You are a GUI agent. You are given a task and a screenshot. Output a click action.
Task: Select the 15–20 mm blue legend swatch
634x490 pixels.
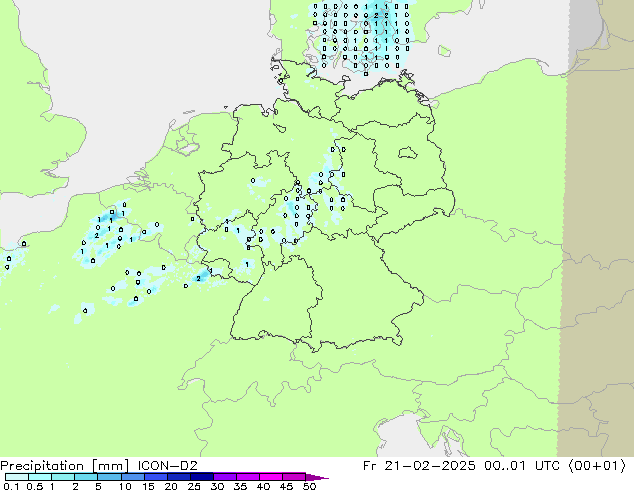coord(156,477)
